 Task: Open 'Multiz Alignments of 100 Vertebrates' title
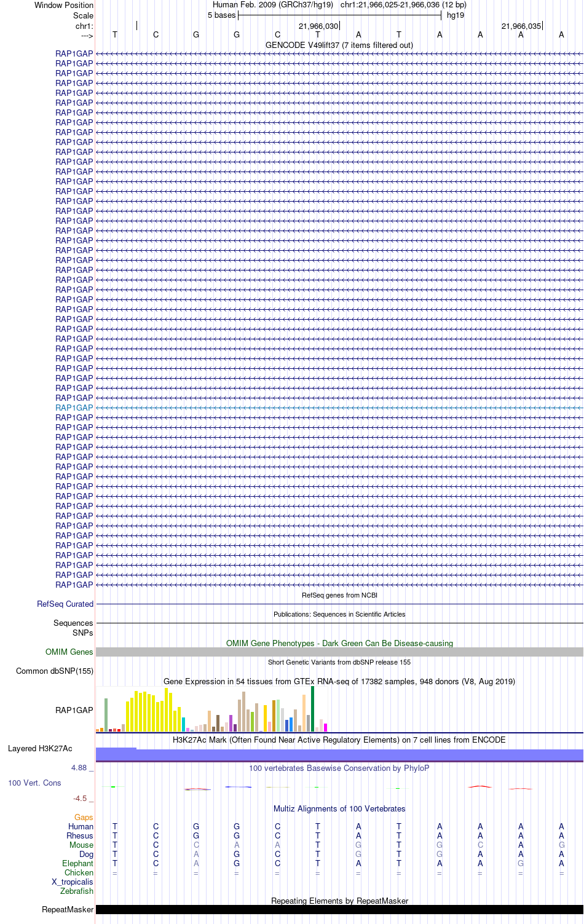(x=339, y=808)
